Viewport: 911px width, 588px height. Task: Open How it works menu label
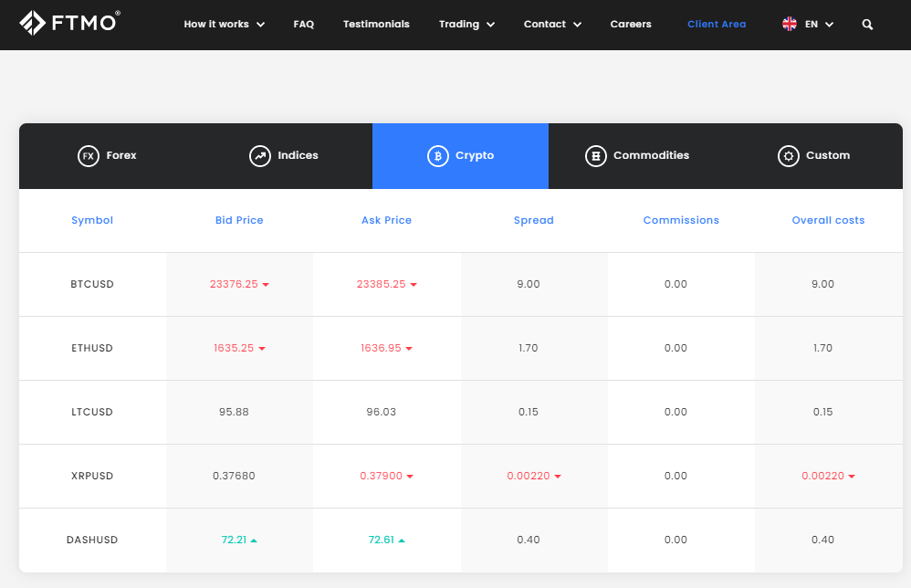click(x=216, y=24)
